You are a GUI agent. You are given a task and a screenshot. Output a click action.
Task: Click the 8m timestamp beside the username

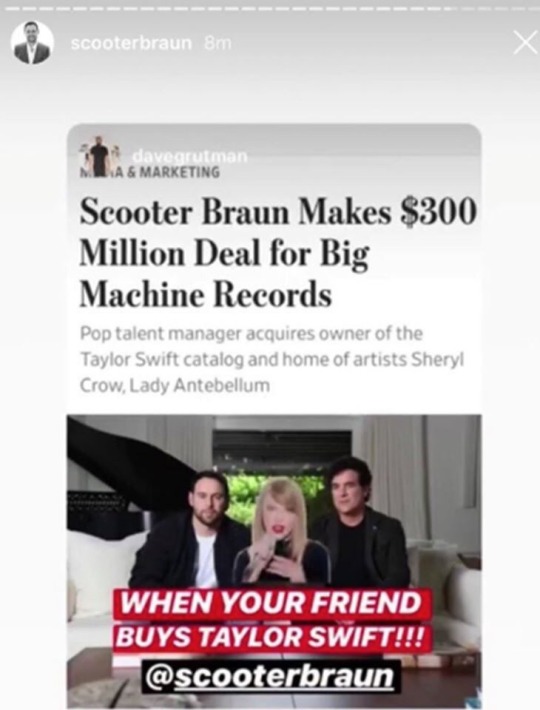pos(218,43)
